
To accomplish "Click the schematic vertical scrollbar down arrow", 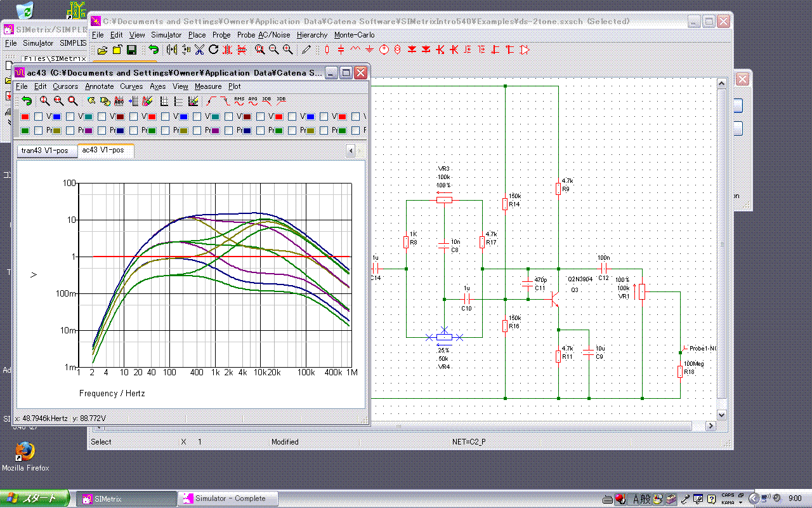I will pos(721,415).
